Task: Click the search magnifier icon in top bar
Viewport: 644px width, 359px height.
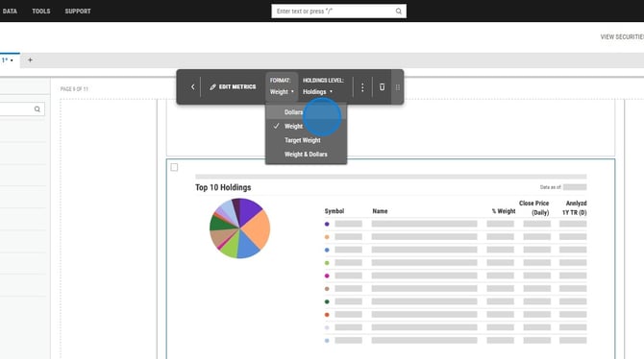Action: tap(398, 12)
